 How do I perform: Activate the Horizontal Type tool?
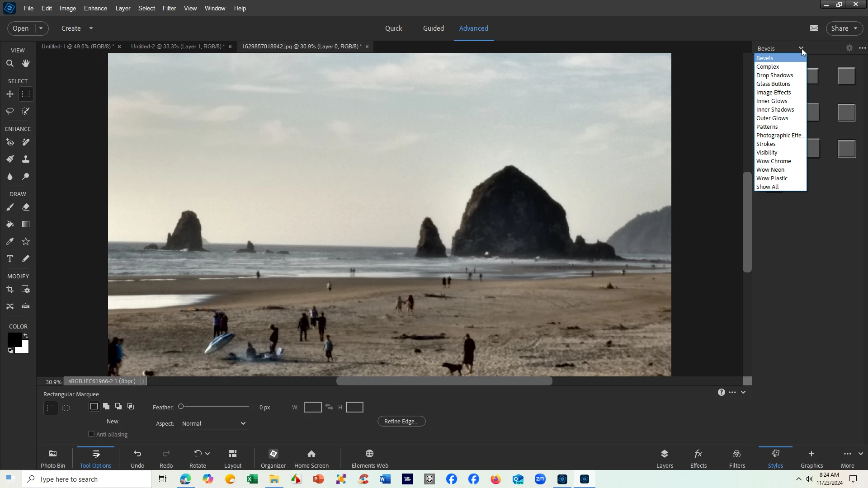tap(9, 259)
